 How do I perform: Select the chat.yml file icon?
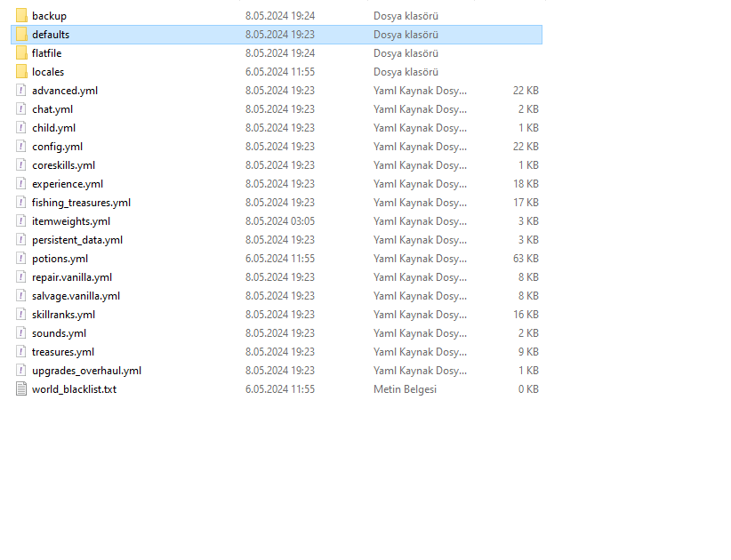(21, 109)
